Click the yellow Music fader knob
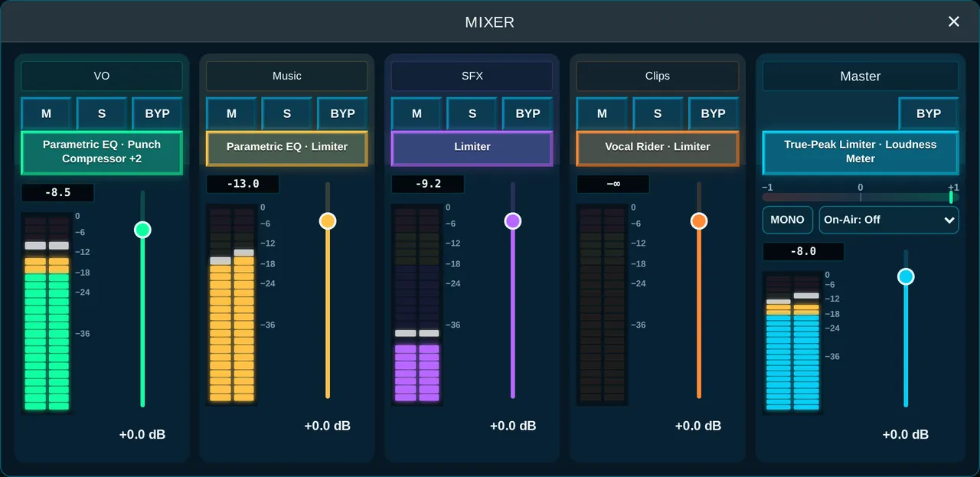This screenshot has width=980, height=477. coord(328,221)
